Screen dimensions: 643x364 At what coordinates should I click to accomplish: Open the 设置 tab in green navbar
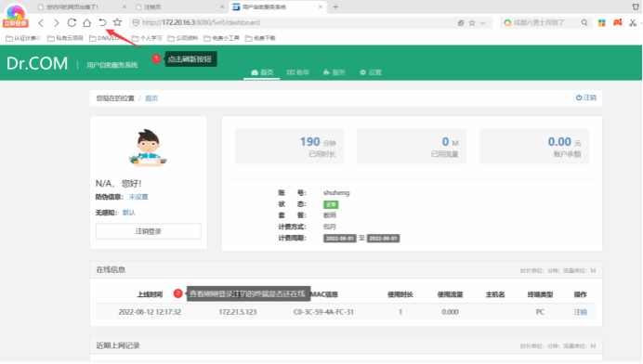tap(371, 72)
